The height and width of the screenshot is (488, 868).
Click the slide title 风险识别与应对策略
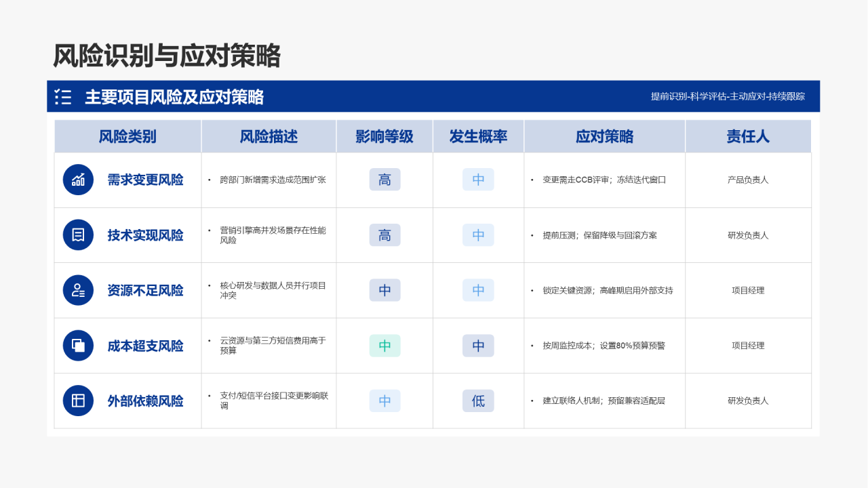coord(167,56)
